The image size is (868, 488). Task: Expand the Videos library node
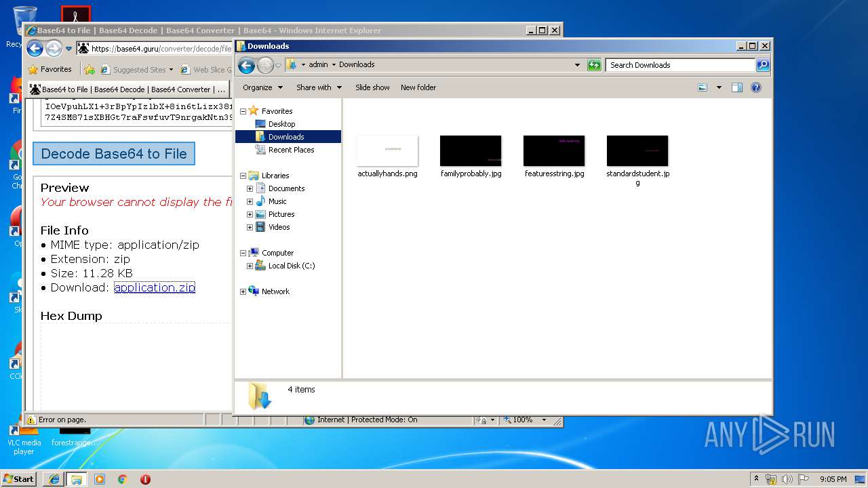(250, 227)
